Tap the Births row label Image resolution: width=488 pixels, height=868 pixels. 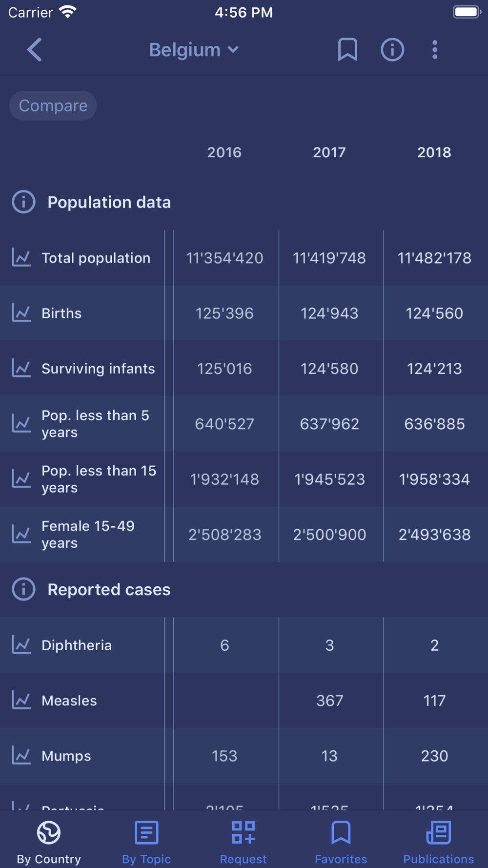pos(61,313)
